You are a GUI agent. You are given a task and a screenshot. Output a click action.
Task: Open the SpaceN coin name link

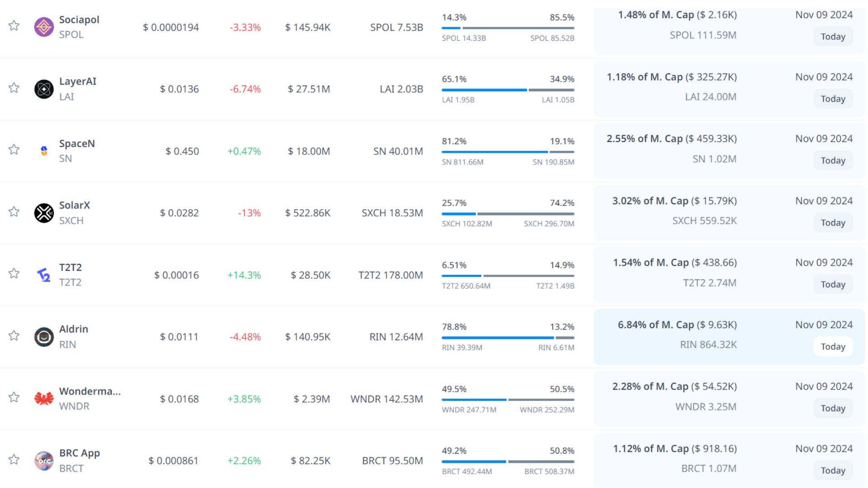[x=77, y=144]
